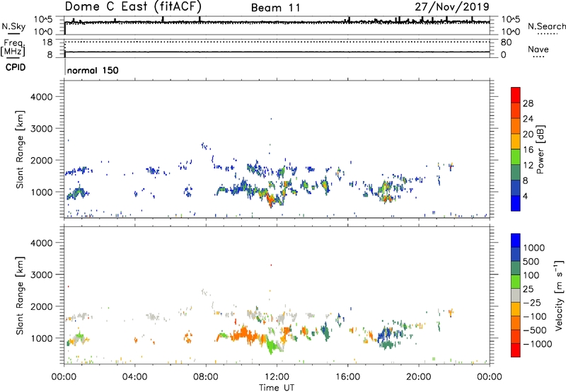
Task: Pick the red top segment of Power color bar
Action: click(x=516, y=95)
